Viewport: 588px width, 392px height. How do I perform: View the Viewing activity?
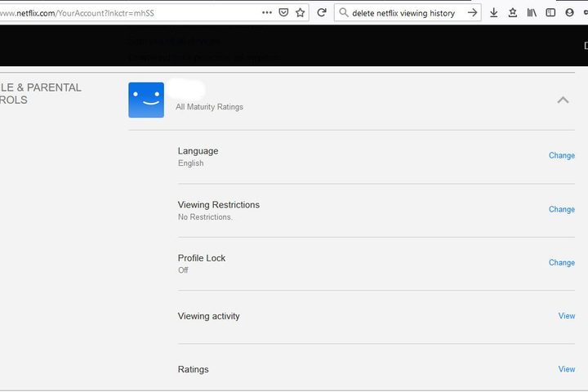(x=567, y=316)
